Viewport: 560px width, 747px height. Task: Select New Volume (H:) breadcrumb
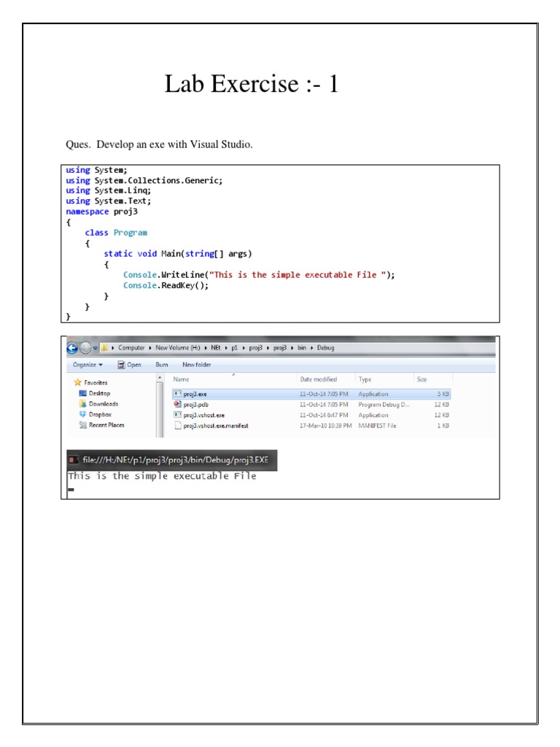(178, 348)
